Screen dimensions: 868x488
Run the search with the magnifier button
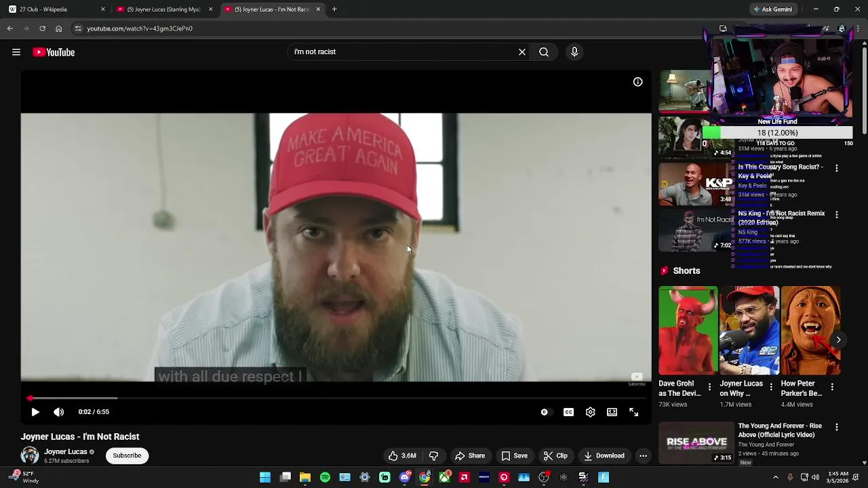(544, 52)
